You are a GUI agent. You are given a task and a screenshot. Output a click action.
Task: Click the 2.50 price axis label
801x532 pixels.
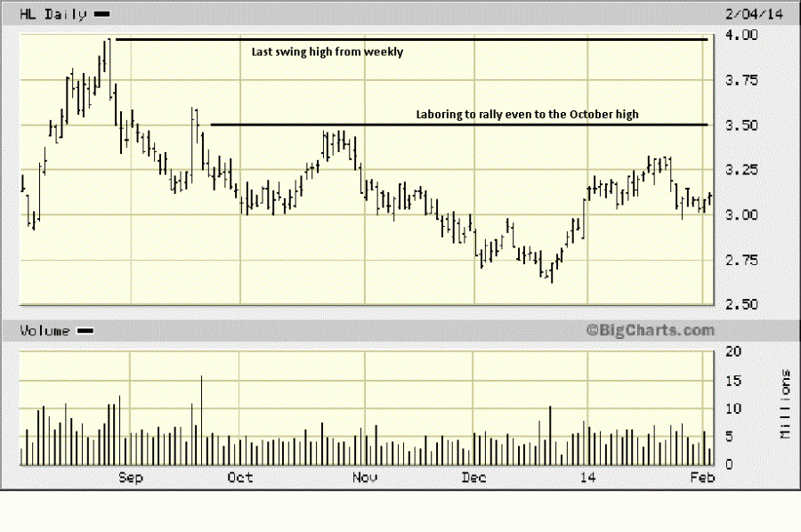coord(741,304)
